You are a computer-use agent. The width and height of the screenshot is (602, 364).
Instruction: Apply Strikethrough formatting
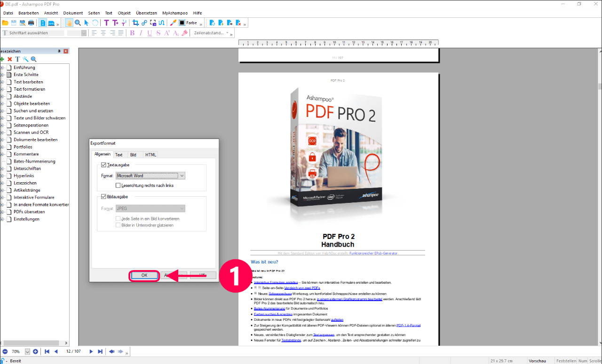click(158, 33)
